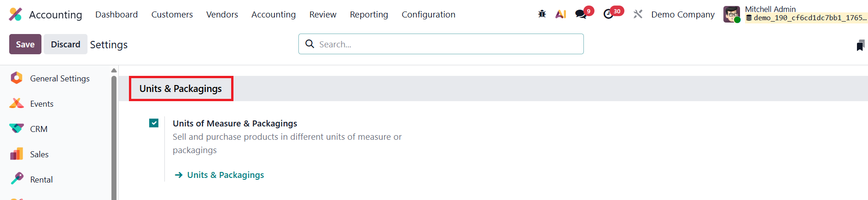Image resolution: width=868 pixels, height=200 pixels.
Task: Open the Demo Company switcher
Action: [x=682, y=15]
